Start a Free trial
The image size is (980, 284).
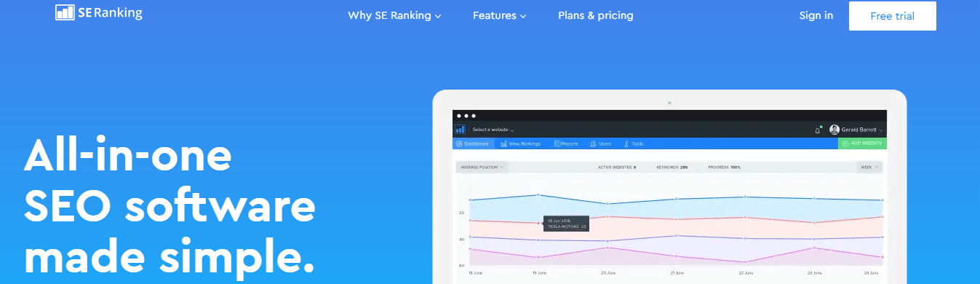pos(893,16)
